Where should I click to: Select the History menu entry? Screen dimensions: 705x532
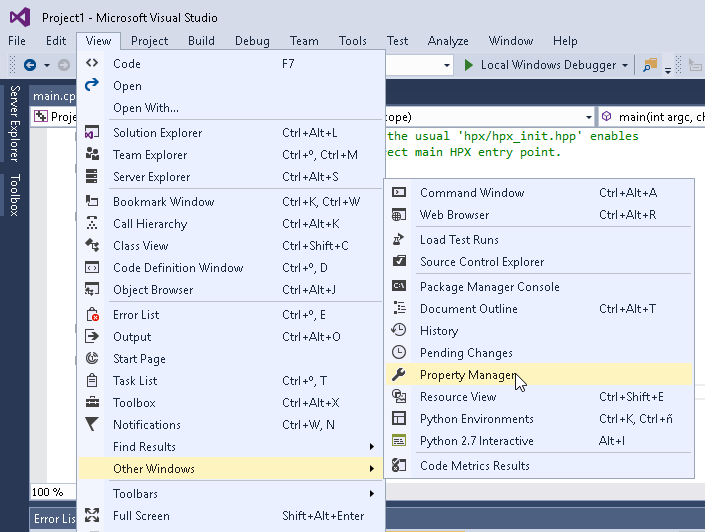coord(539,331)
